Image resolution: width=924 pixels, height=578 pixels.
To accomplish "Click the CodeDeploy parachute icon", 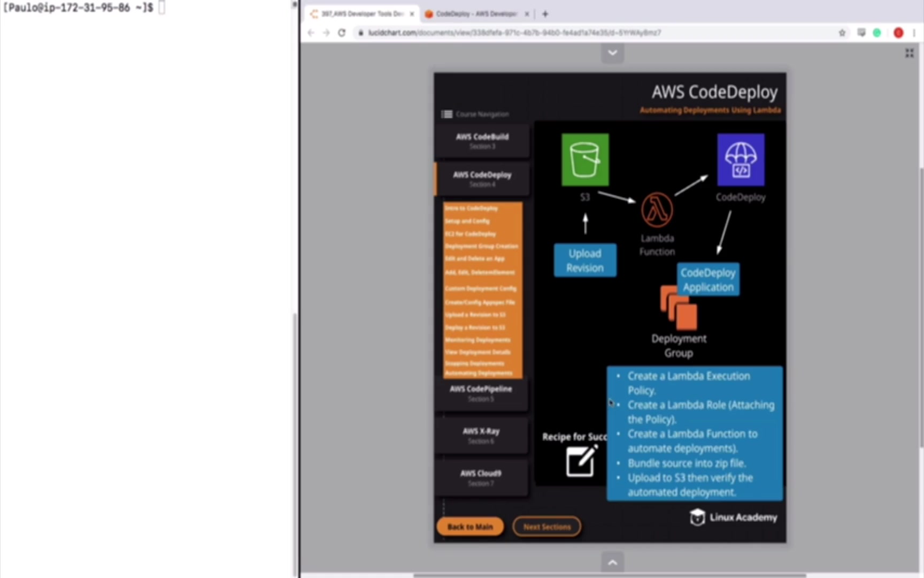I will pos(741,159).
